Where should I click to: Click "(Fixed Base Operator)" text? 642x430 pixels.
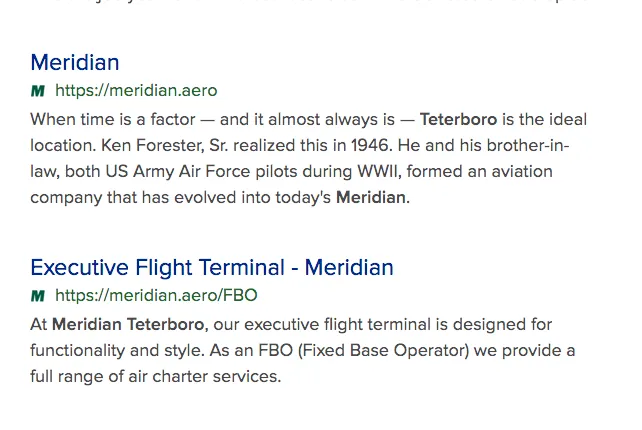(384, 351)
